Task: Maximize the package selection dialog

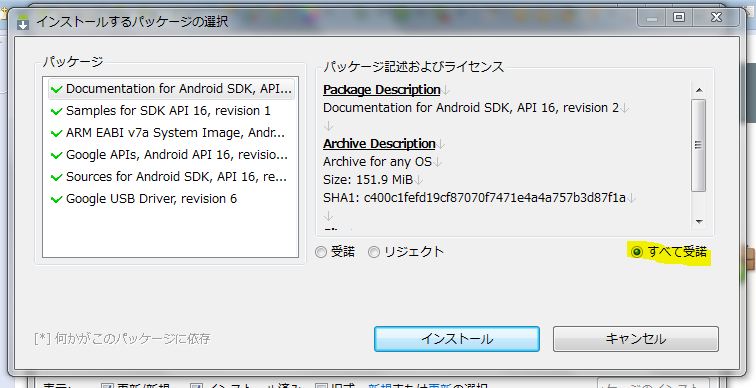Action: tap(679, 17)
